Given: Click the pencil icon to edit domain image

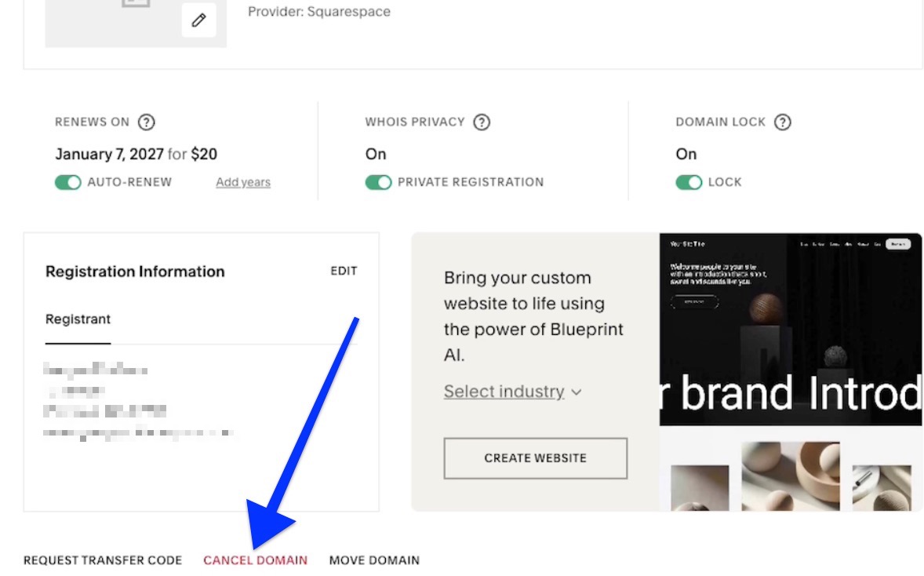Looking at the screenshot, I should [x=199, y=20].
